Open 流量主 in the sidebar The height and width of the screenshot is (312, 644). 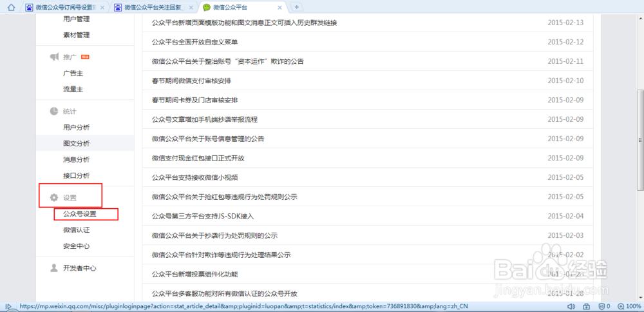73,89
